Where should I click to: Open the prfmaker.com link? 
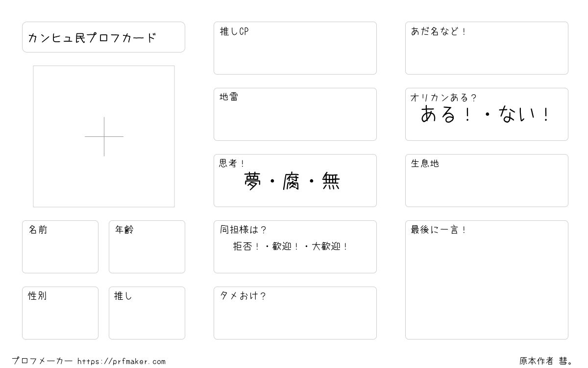[122, 362]
